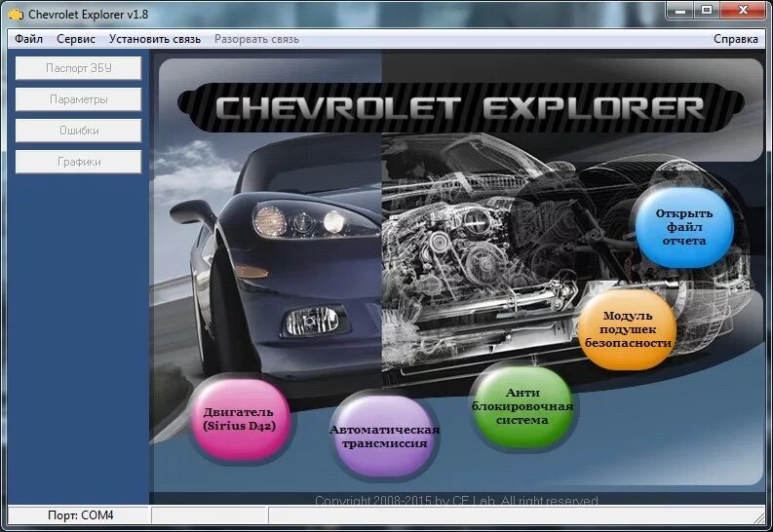Show the Ошибки button
This screenshot has height=532, width=773.
pos(78,131)
